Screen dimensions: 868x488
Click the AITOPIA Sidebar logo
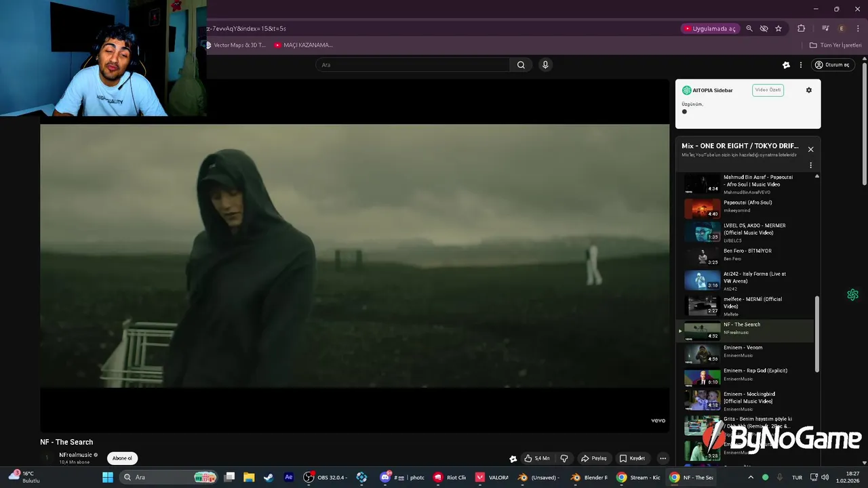pyautogui.click(x=686, y=90)
